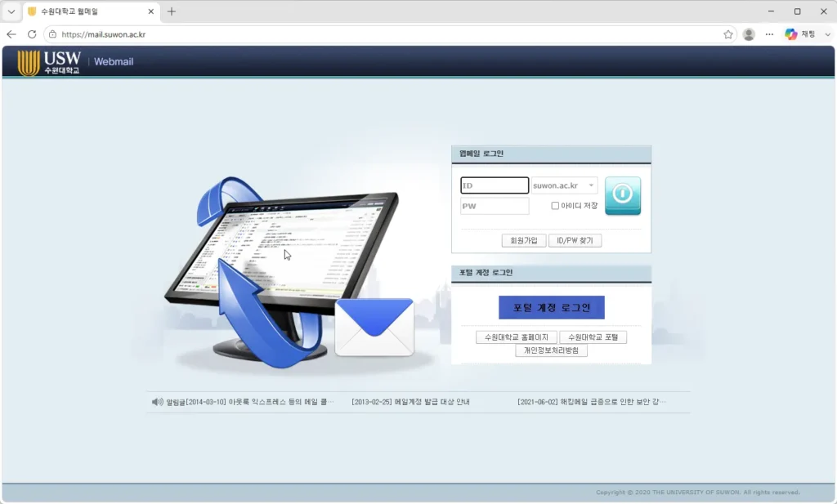The height and width of the screenshot is (504, 837).
Task: Open the 2021-06-02 해킹메일 security notice
Action: [592, 402]
